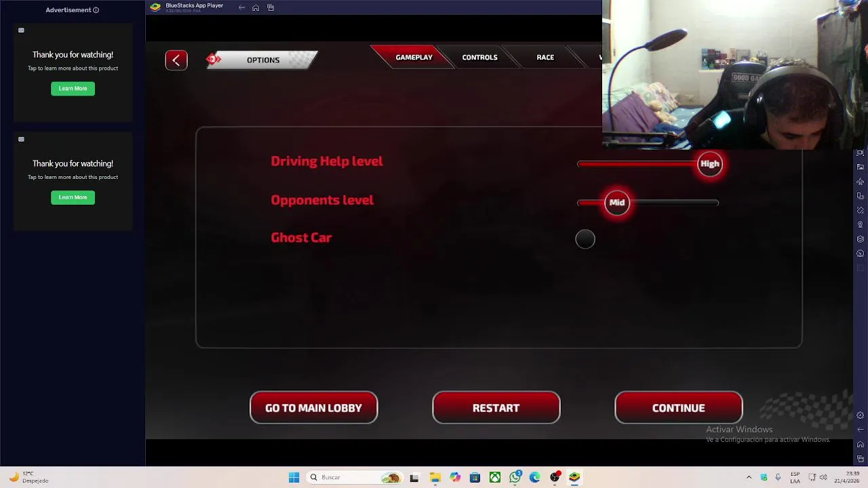Open BlueStacks recent apps icon in title bar

tap(271, 7)
